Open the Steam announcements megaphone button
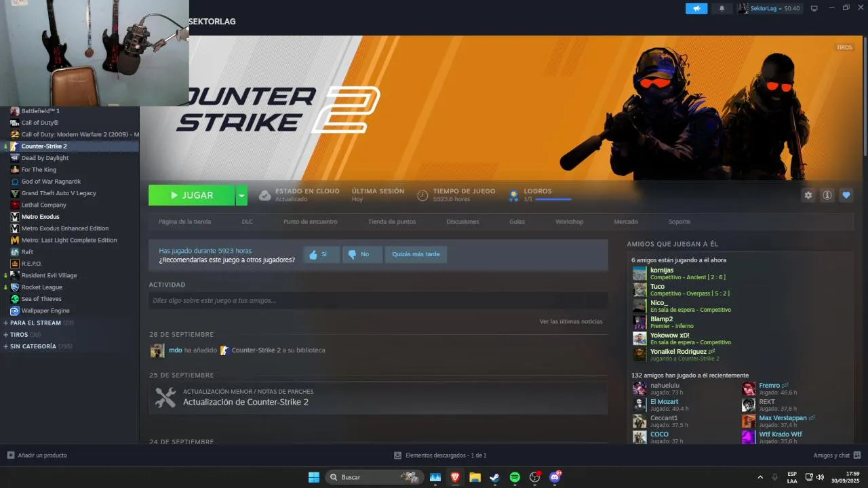This screenshot has height=488, width=868. pyautogui.click(x=696, y=9)
